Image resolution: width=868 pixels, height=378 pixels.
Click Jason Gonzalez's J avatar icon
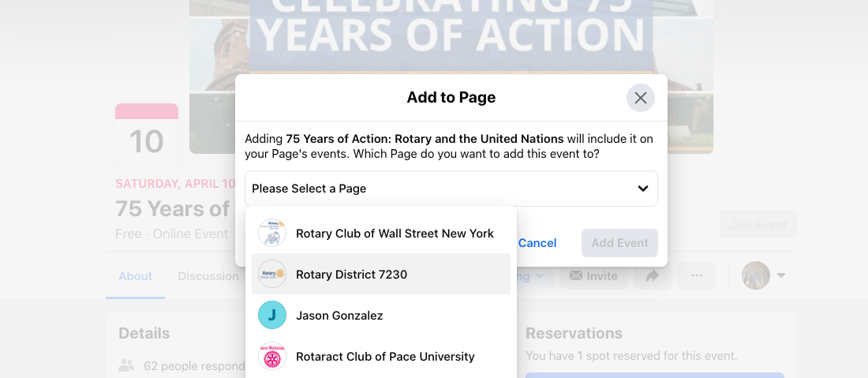[x=272, y=316]
